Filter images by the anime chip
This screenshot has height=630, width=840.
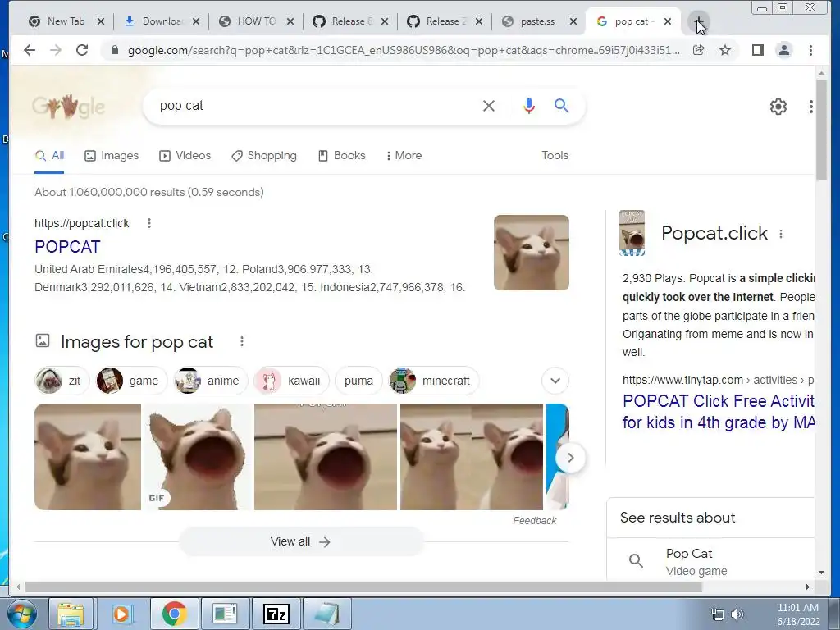[210, 381]
